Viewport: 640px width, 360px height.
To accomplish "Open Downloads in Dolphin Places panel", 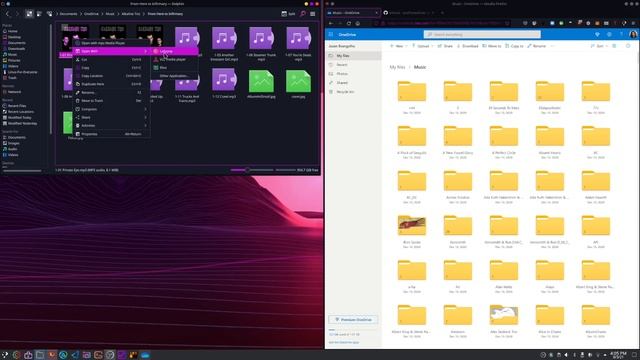I will point(16,49).
